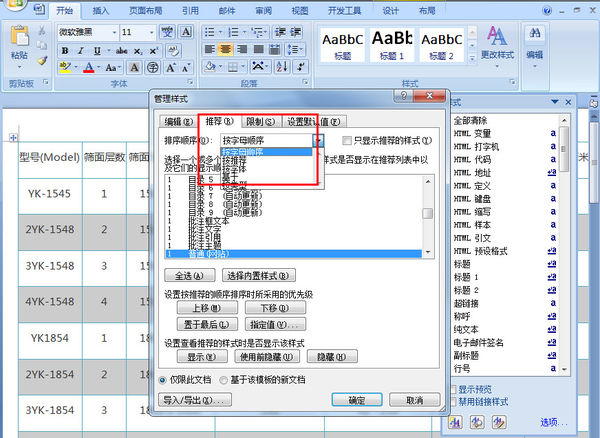The width and height of the screenshot is (600, 438).
Task: Toggle Underline formatting
Action: tap(97, 50)
